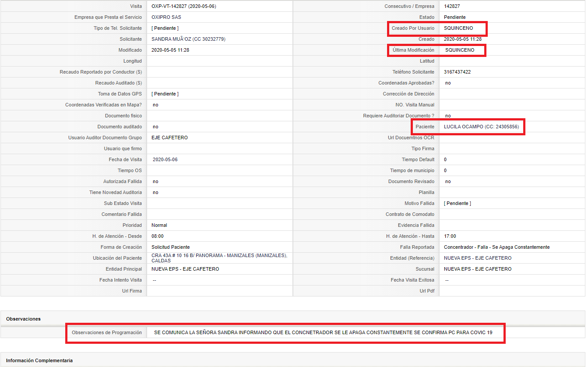This screenshot has width=588, height=367.
Task: Select attention start time 08:00
Action: (158, 236)
